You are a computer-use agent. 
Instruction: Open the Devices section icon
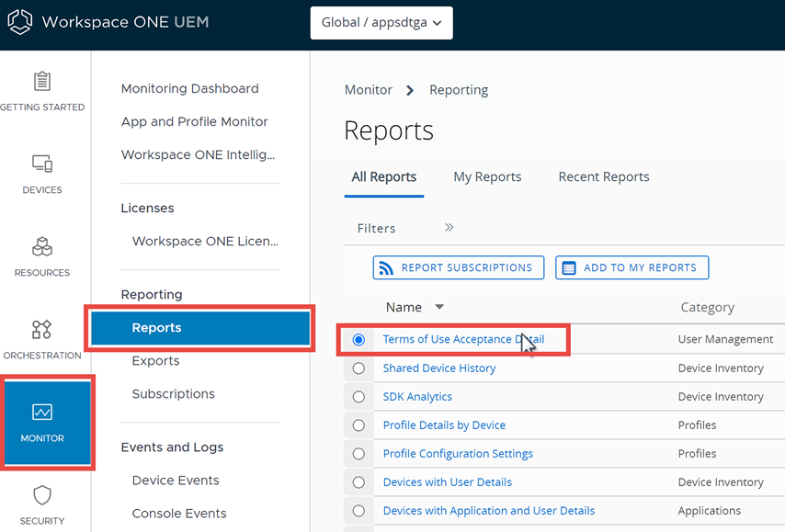point(42,164)
